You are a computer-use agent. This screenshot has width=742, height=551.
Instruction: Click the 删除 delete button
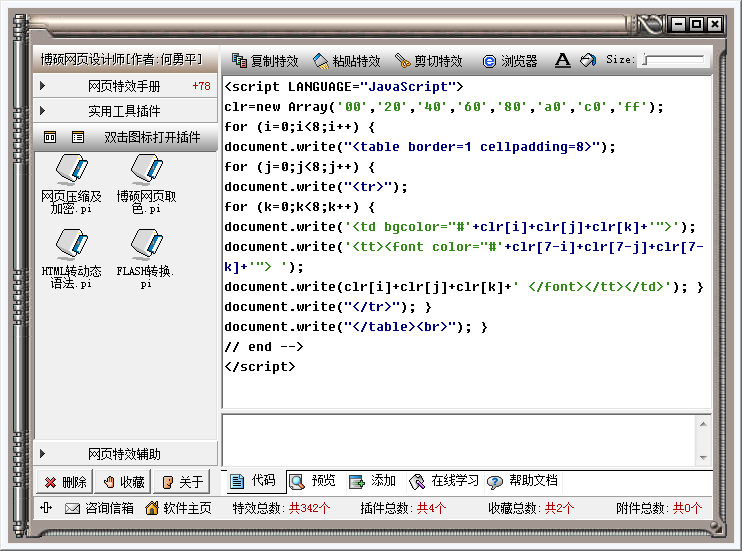[x=65, y=482]
